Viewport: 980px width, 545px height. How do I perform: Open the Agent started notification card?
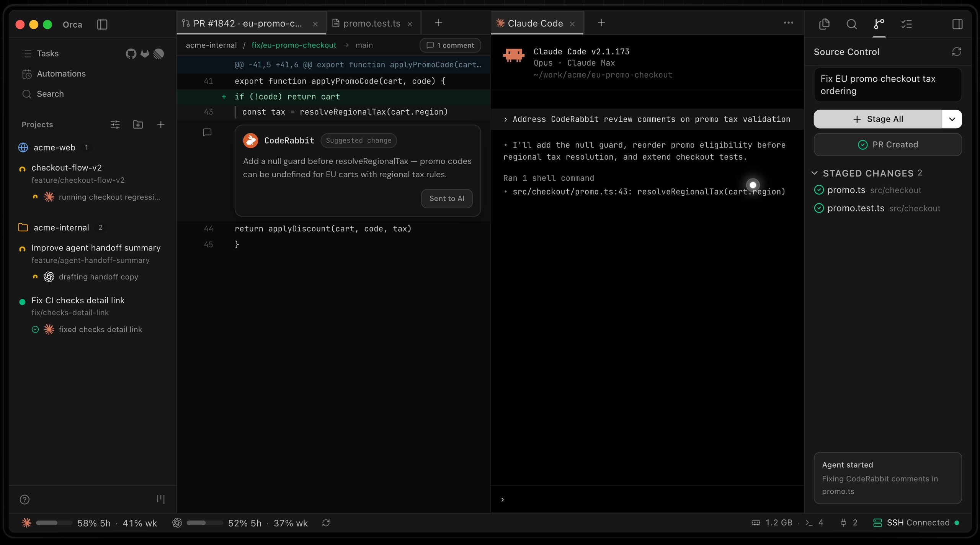pos(887,478)
